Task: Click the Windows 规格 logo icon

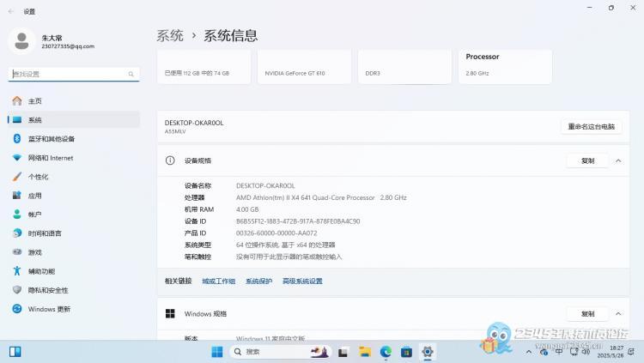Action: coord(170,314)
